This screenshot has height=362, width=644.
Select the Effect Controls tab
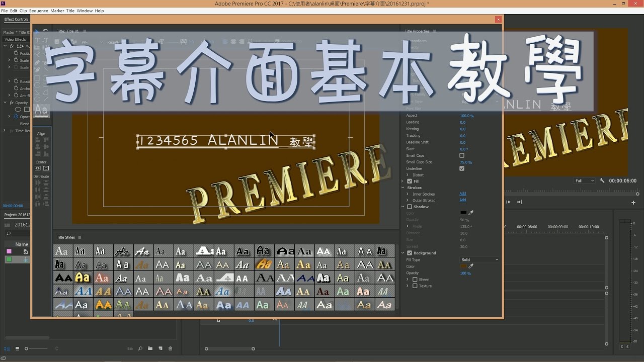point(17,20)
